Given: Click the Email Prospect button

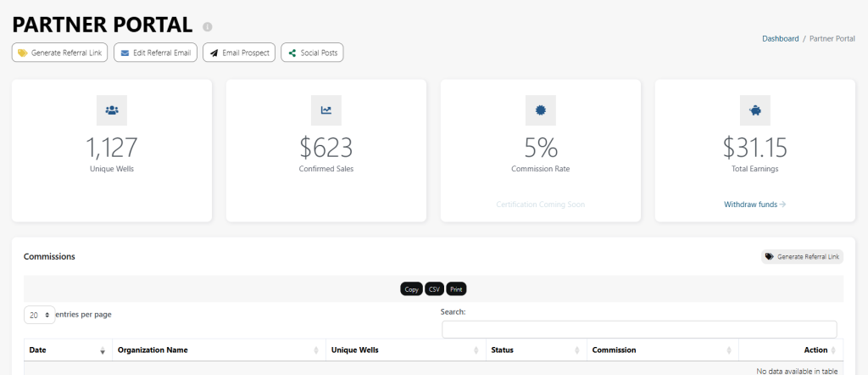Looking at the screenshot, I should tap(238, 53).
